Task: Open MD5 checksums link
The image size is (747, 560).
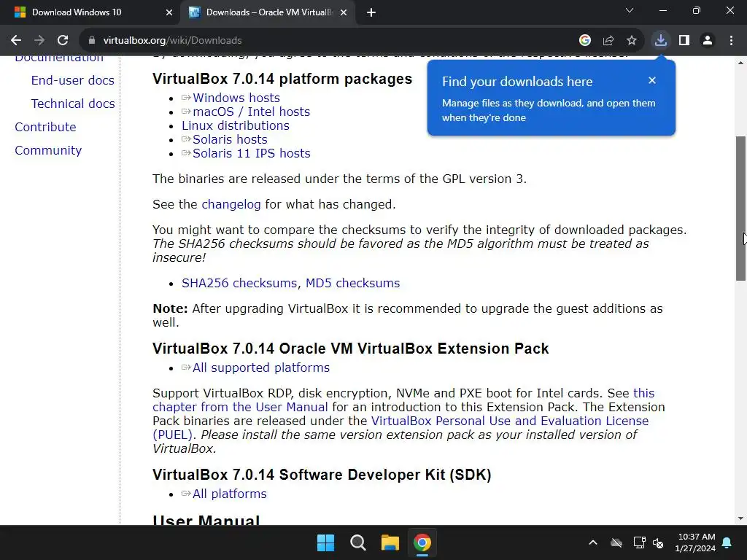Action: coord(352,283)
